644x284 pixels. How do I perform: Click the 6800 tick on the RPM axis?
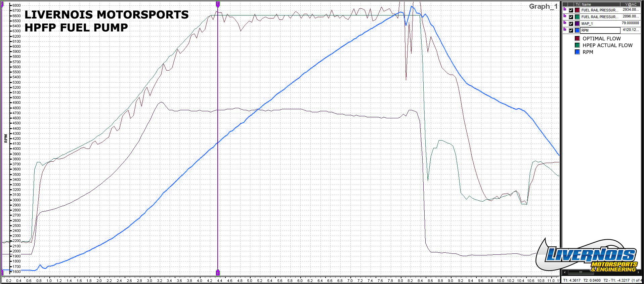coord(16,6)
